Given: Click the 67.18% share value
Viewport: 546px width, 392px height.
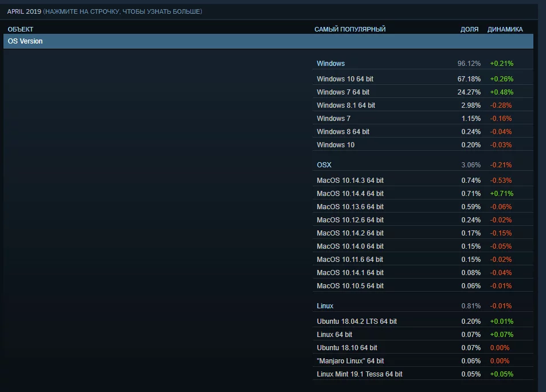Looking at the screenshot, I should 469,79.
